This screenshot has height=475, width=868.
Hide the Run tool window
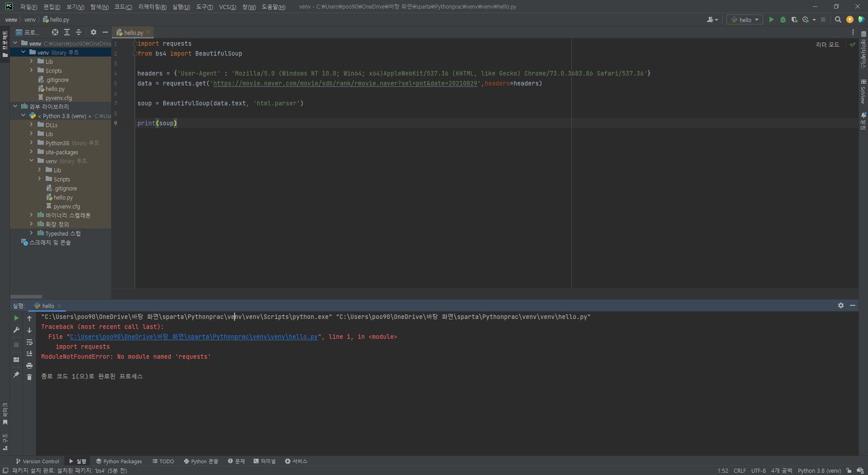pos(853,305)
